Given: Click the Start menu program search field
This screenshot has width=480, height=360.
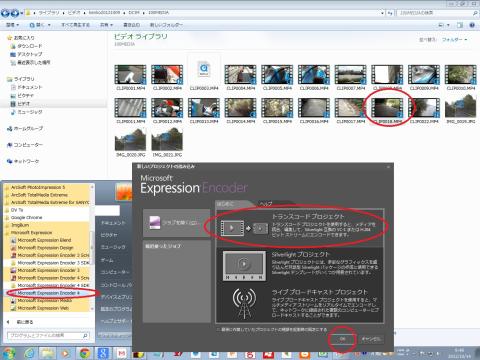Looking at the screenshot, I should pos(48,336).
